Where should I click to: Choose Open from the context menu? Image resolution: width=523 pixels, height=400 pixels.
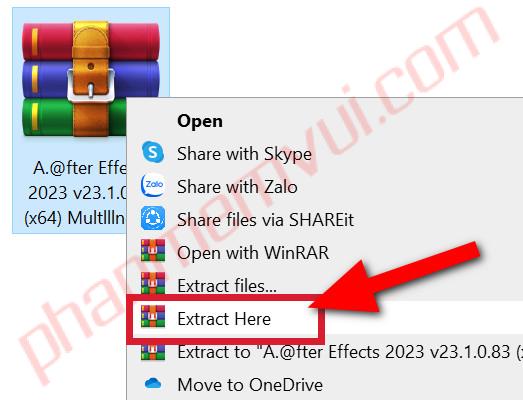200,121
